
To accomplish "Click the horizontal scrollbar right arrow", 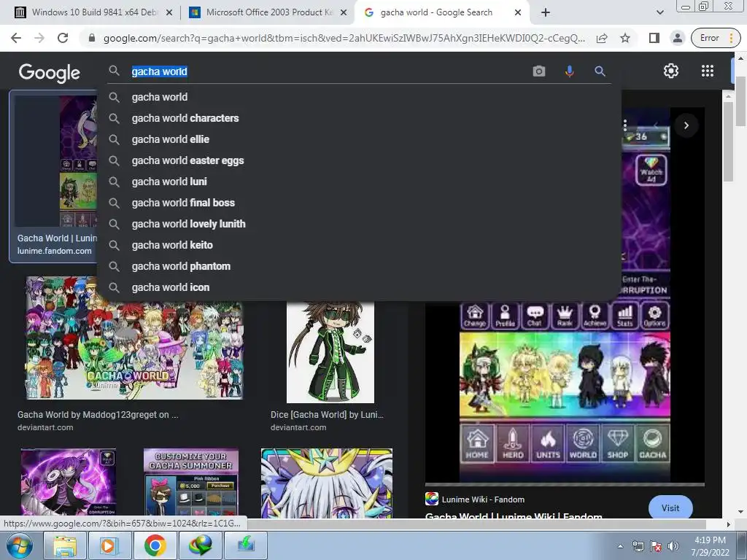I will [728, 524].
